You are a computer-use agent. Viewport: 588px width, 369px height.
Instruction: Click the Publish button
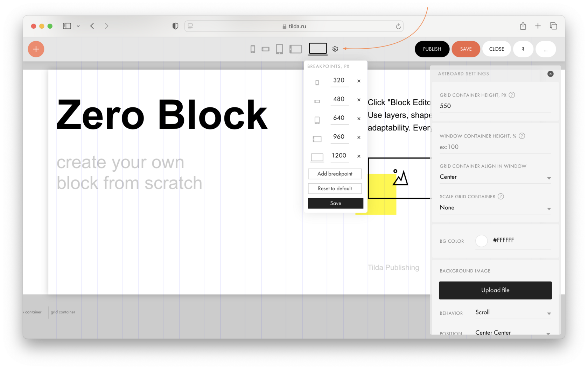click(x=432, y=49)
